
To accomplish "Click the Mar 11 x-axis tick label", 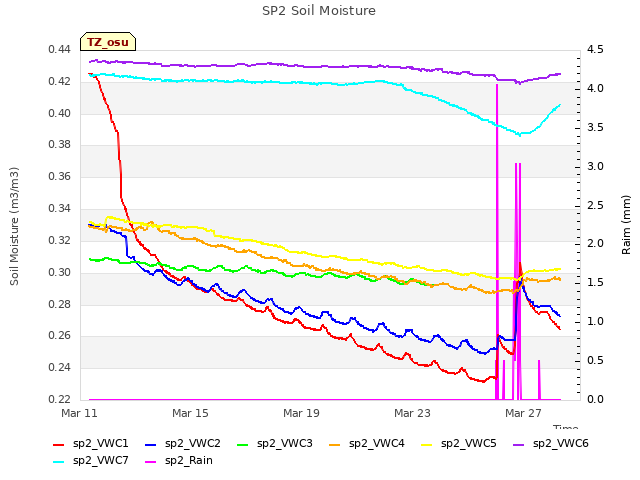I will (79, 413).
